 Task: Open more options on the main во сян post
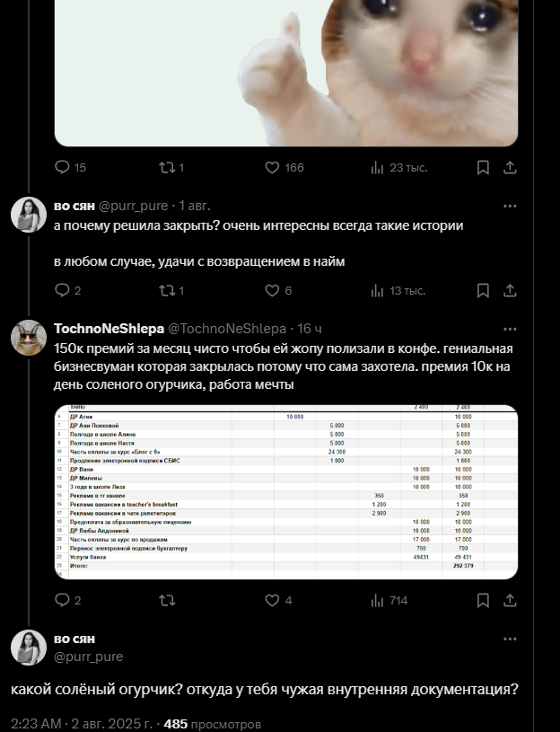(x=510, y=639)
